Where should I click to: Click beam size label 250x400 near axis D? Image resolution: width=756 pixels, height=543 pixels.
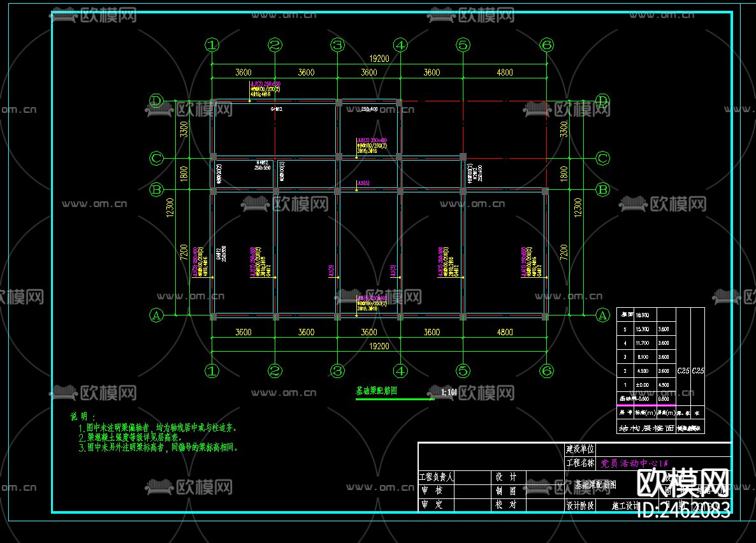[x=369, y=110]
